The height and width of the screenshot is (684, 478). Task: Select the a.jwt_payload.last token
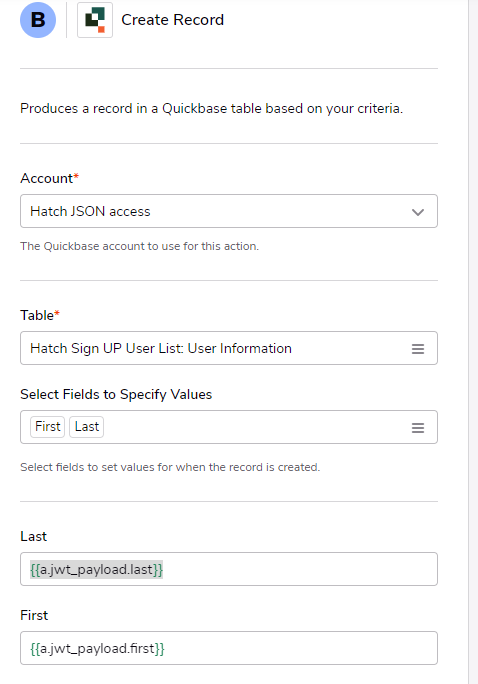coord(96,570)
